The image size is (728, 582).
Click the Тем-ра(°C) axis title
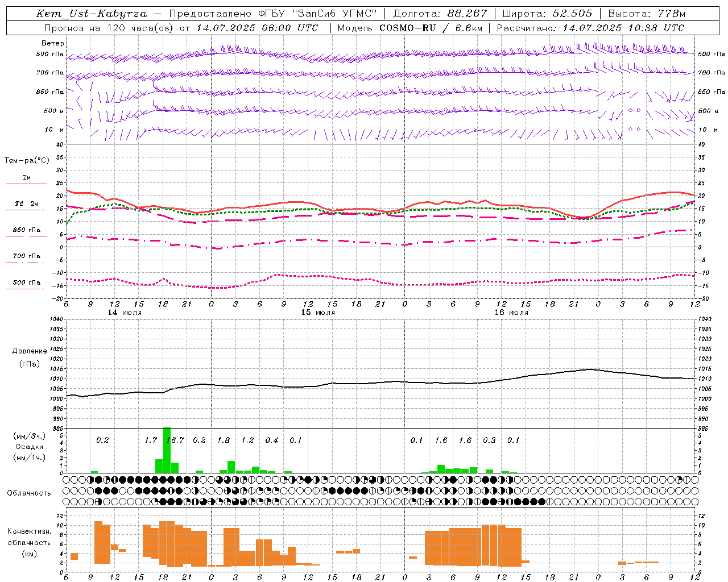[x=27, y=161]
